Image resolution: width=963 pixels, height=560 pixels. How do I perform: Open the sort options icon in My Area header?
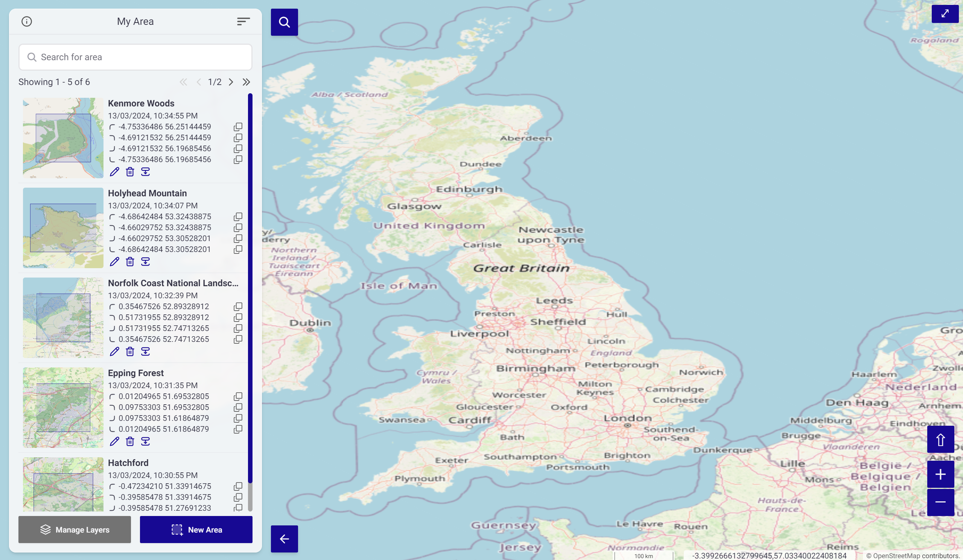pos(243,21)
